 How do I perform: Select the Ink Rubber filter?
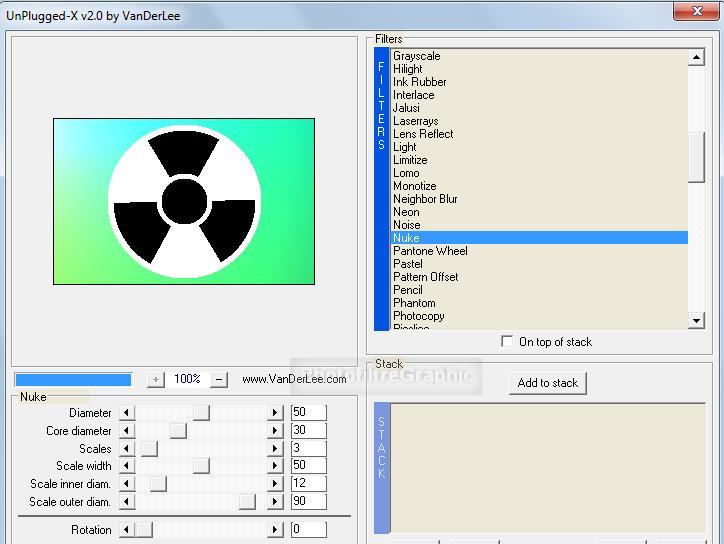(539, 82)
